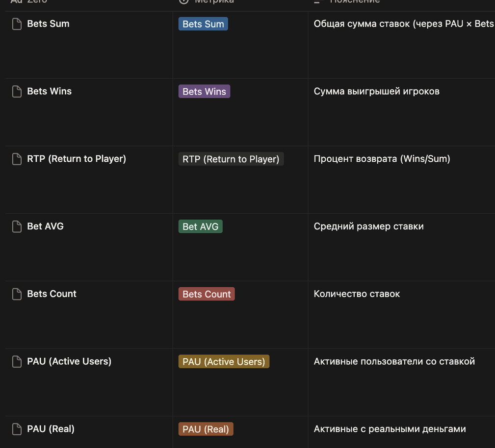The height and width of the screenshot is (448, 495).
Task: Click the Bets Wins page icon
Action: (x=17, y=92)
